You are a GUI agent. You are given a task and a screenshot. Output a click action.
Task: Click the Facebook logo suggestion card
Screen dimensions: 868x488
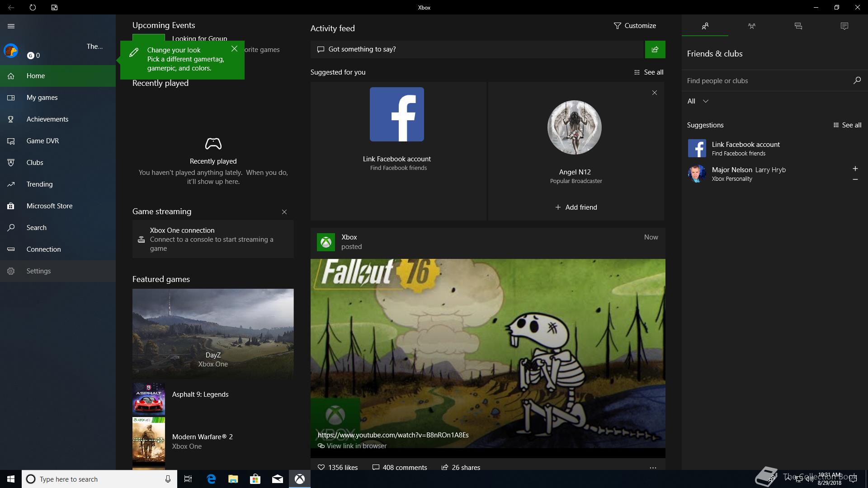397,114
